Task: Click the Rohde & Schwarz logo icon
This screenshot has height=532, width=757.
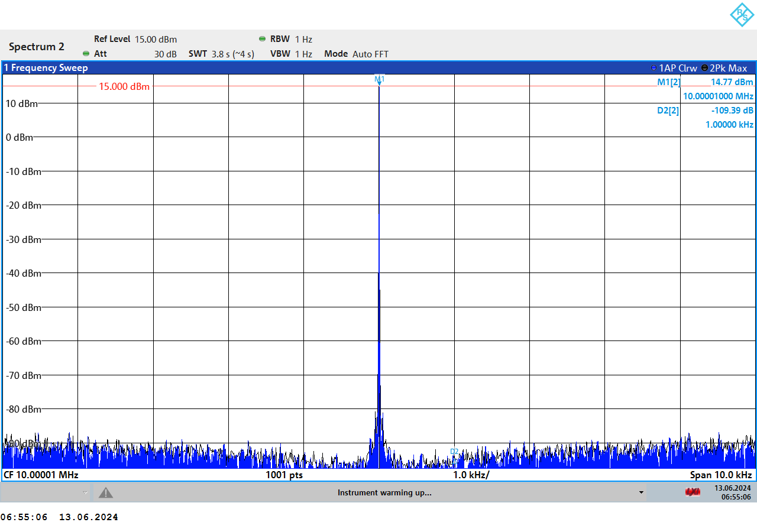Action: (741, 15)
